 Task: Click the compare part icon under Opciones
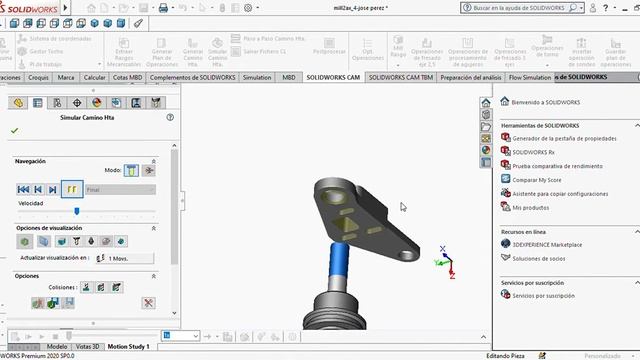[x=38, y=303]
